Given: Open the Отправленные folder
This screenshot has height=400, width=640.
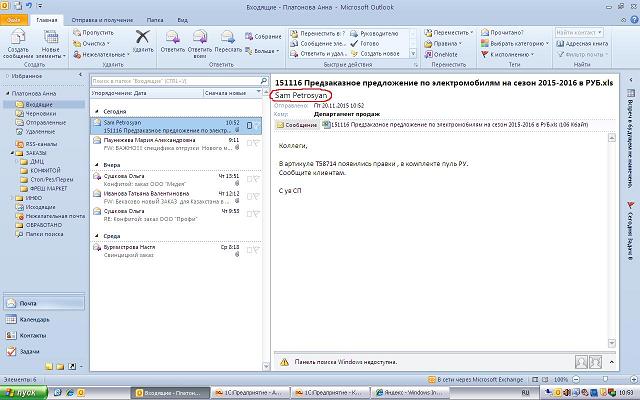Looking at the screenshot, I should [x=46, y=122].
